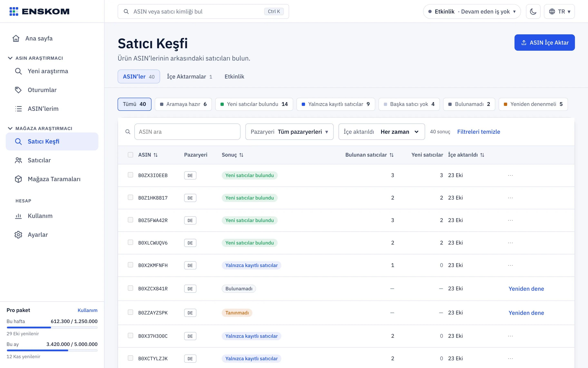588x368 pixels.
Task: Click the ENSKOM logo icon
Action: (x=14, y=11)
